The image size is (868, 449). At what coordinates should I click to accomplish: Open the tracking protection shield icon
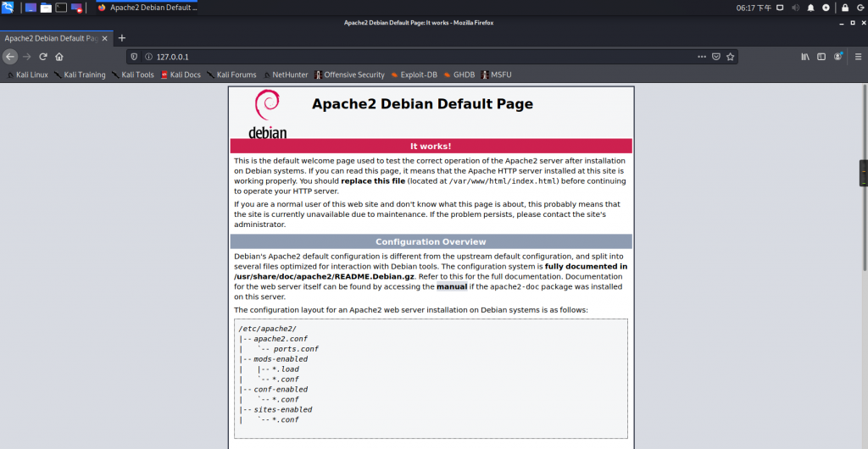136,57
